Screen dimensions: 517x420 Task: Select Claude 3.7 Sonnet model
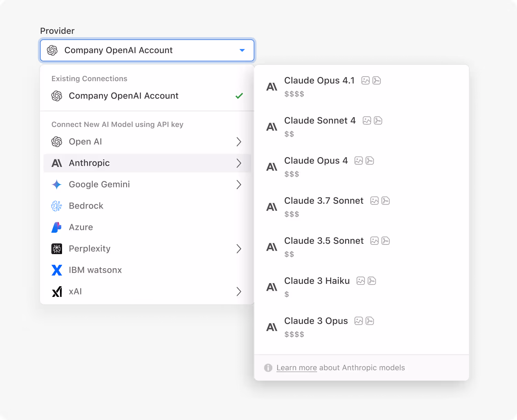(362, 207)
